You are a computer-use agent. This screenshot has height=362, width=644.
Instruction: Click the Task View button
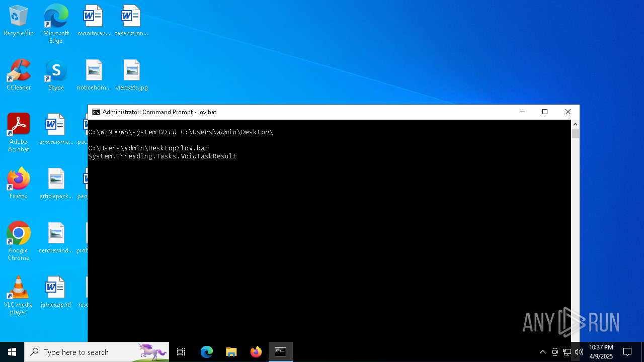click(181, 352)
